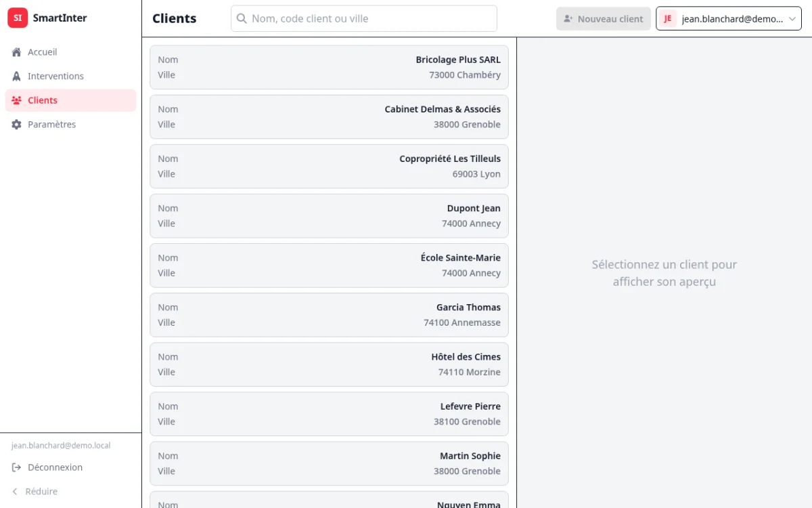Select the École Sainte-Marie client
Image resolution: width=812 pixels, height=508 pixels.
click(x=329, y=265)
